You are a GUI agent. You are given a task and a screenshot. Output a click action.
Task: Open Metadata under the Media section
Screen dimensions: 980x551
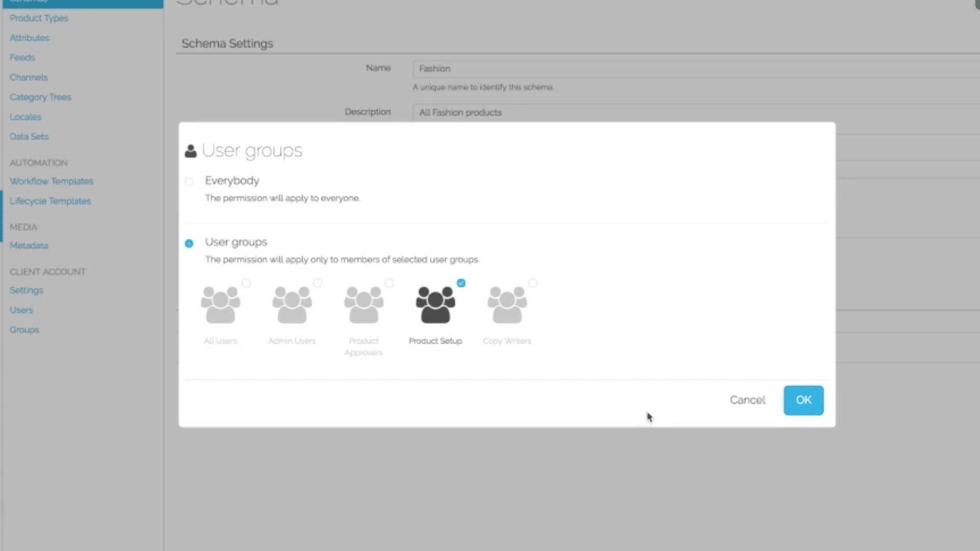pos(29,245)
